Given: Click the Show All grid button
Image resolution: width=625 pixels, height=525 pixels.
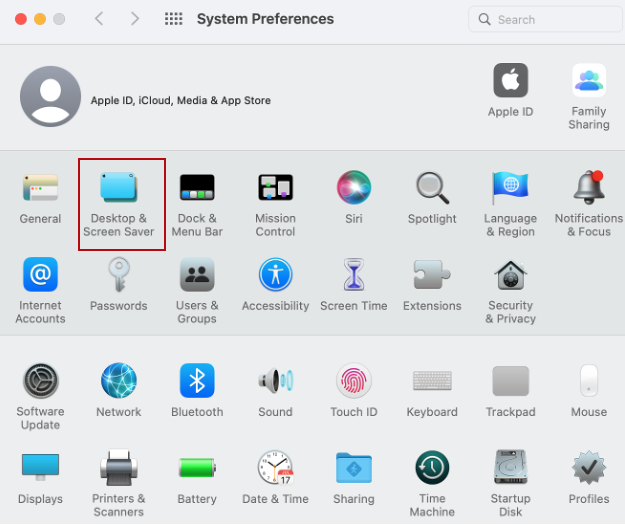Looking at the screenshot, I should click(x=173, y=19).
